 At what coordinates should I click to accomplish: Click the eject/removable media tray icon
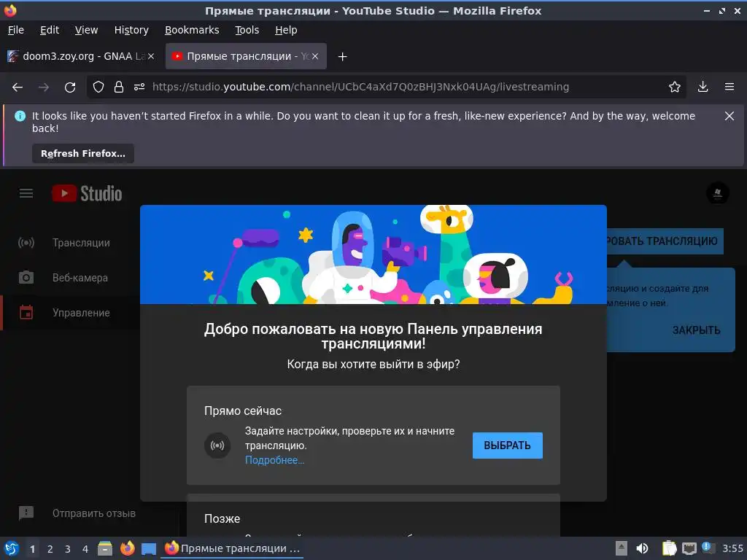click(x=621, y=548)
